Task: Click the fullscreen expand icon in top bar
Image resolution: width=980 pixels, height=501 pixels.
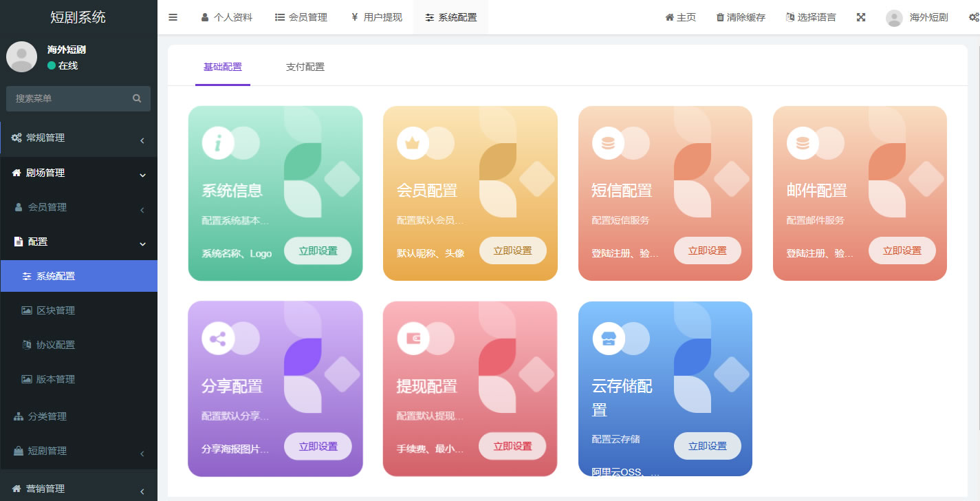Action: [860, 17]
